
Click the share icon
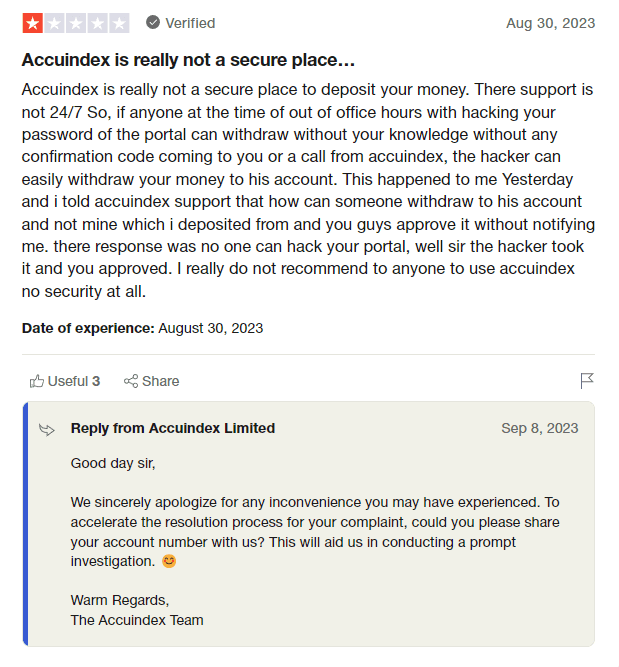(x=131, y=381)
